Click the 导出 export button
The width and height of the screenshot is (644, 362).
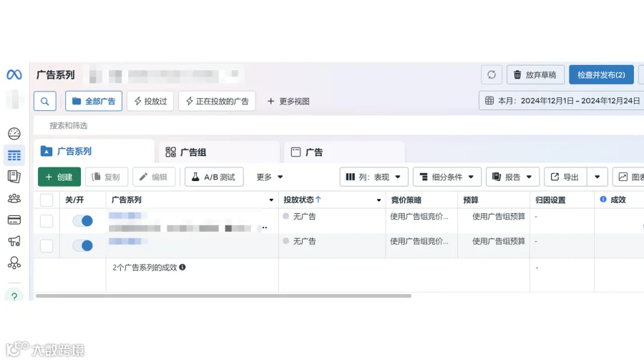pyautogui.click(x=565, y=177)
